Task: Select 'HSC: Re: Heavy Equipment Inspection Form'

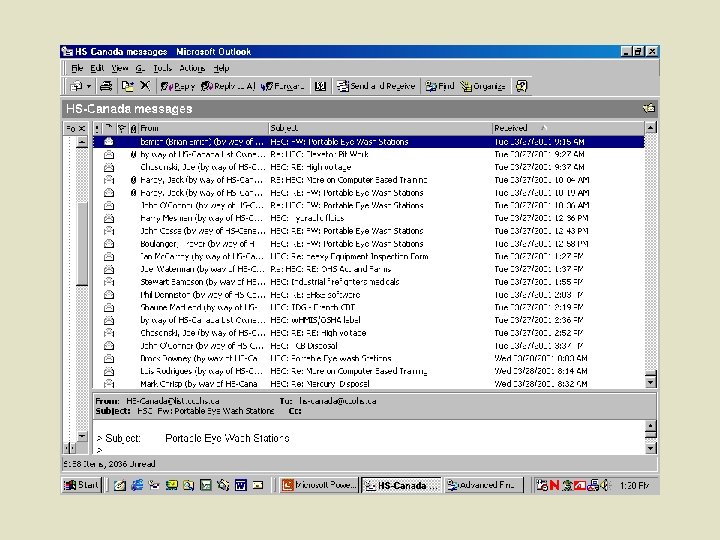Action: coord(368,256)
